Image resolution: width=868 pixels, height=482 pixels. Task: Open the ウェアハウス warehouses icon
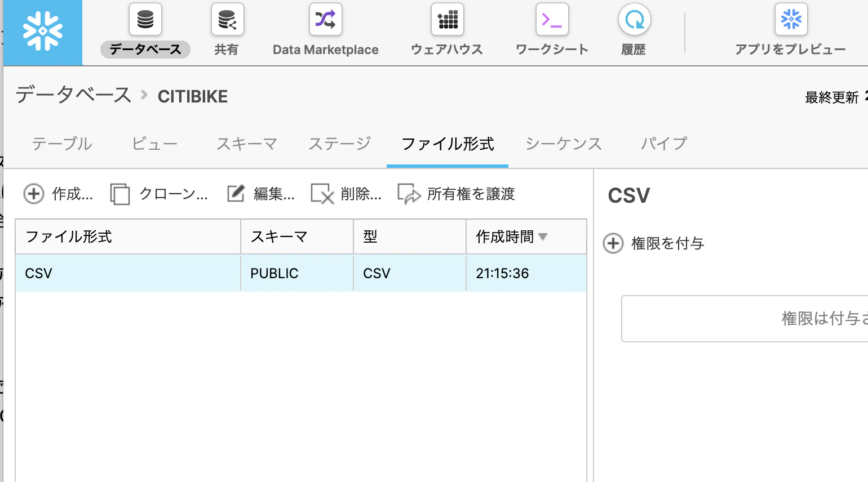448,19
